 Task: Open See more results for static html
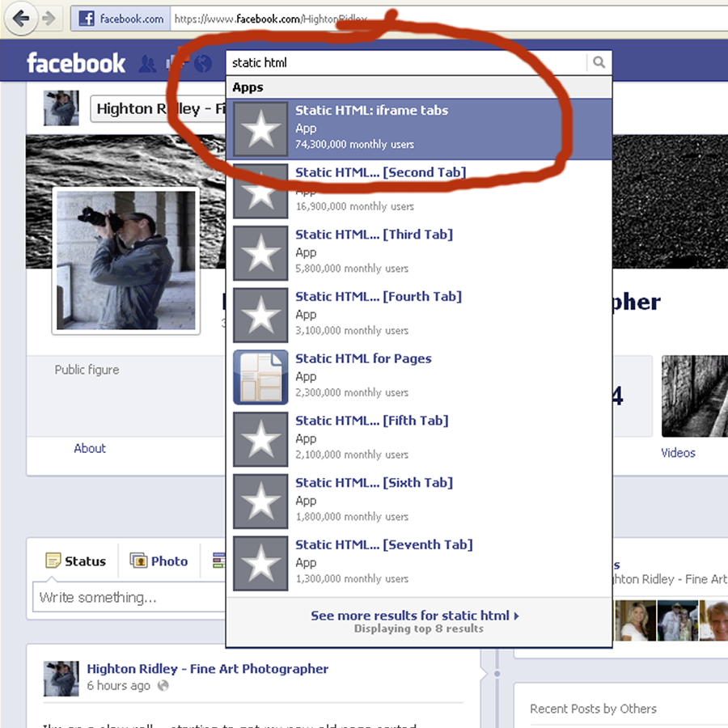tap(415, 616)
